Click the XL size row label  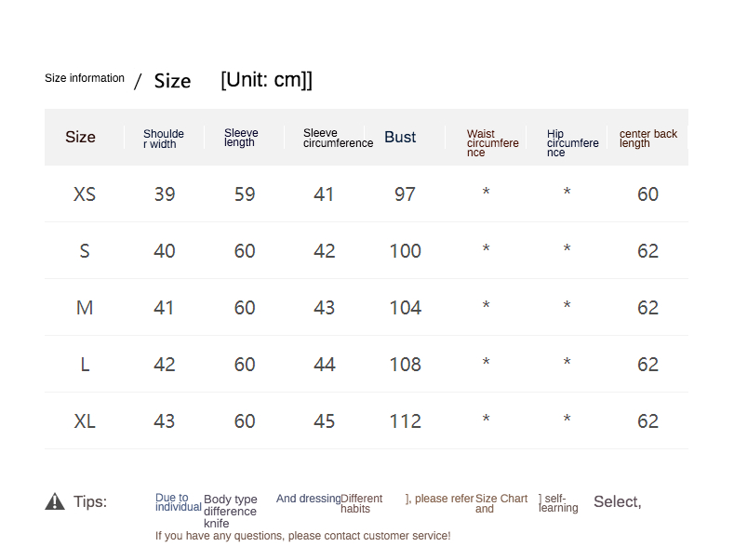[x=85, y=421]
